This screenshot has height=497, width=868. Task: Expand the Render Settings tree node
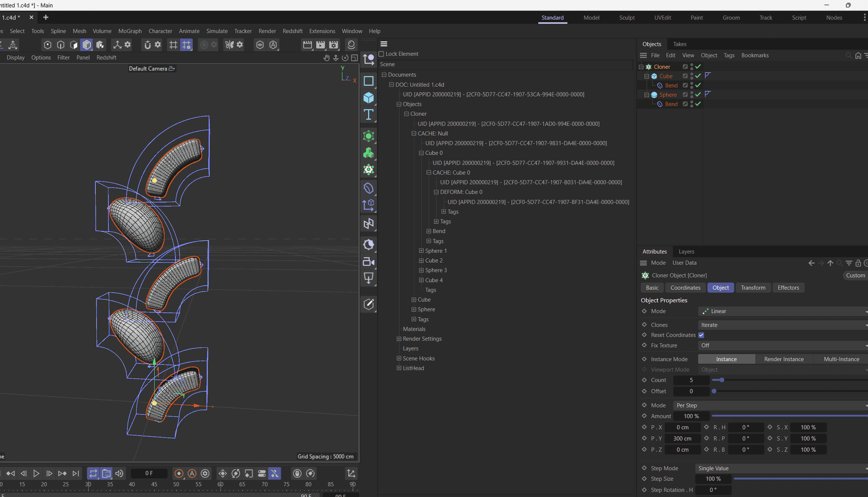point(399,339)
